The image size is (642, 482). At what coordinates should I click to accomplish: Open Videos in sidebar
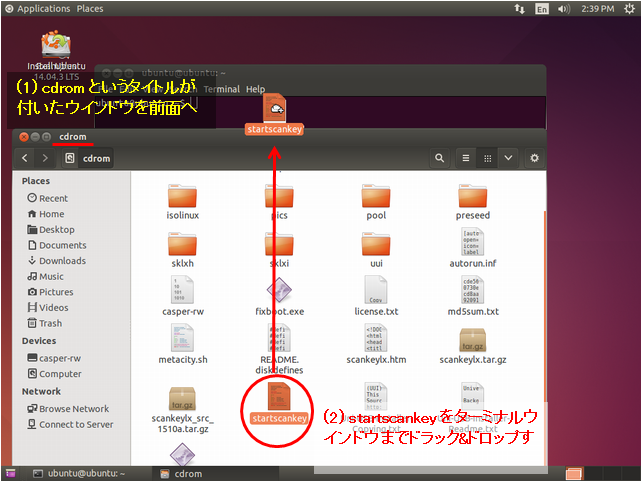(48, 308)
